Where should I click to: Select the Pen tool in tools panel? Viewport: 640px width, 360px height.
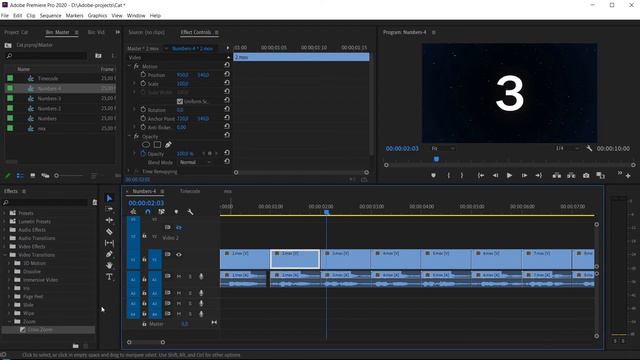109,254
